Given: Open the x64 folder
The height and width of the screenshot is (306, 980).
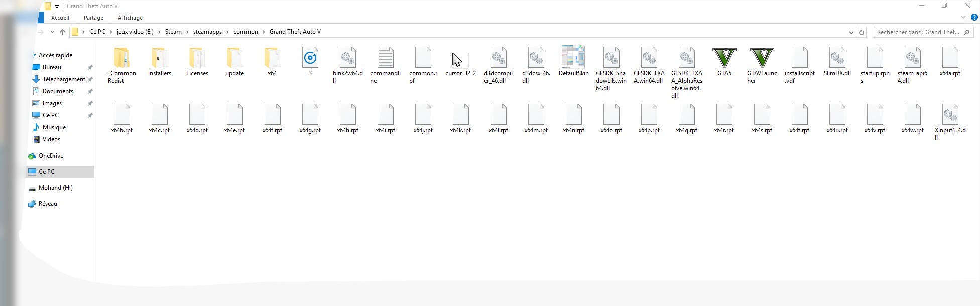Looking at the screenshot, I should click(x=272, y=62).
